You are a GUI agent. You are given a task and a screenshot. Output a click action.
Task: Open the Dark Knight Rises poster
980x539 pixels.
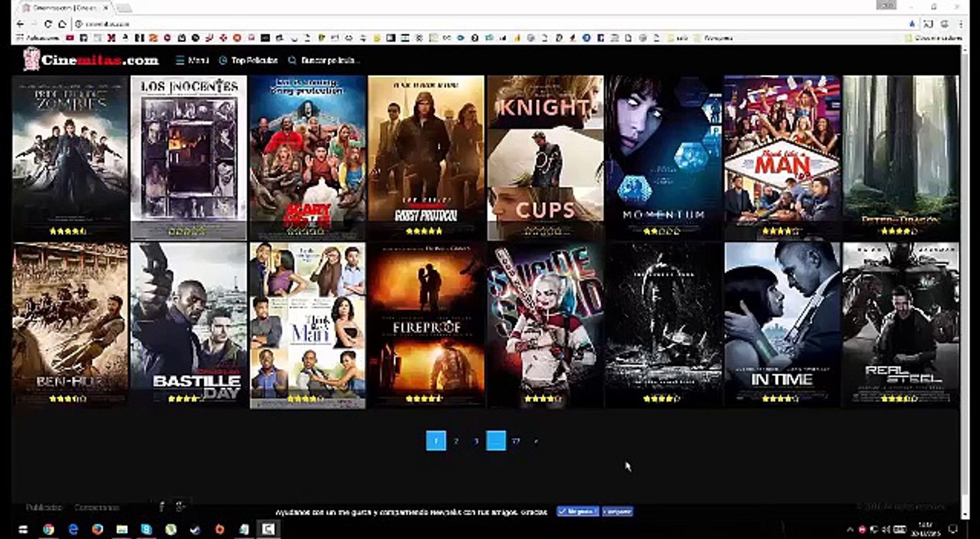click(x=663, y=325)
